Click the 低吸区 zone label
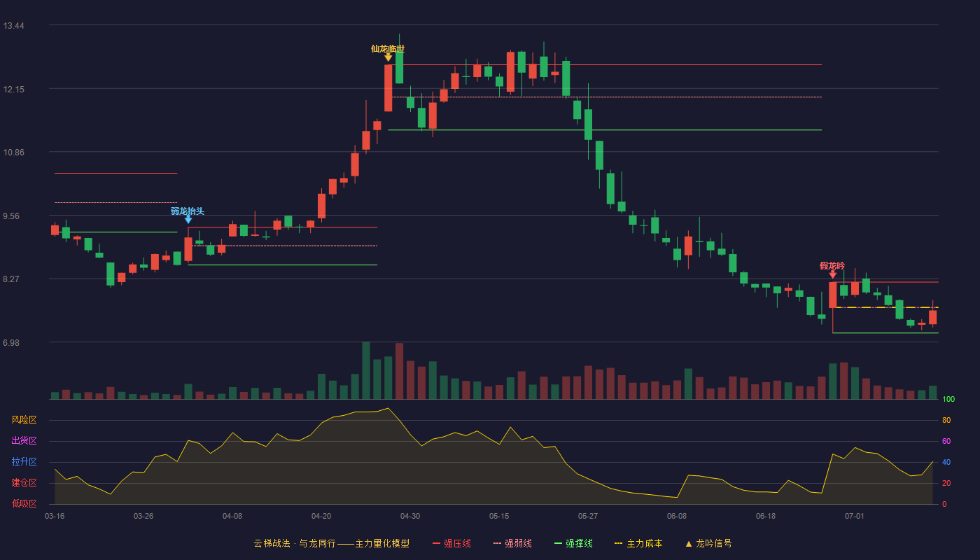Viewport: 980px width, 560px height. (24, 503)
